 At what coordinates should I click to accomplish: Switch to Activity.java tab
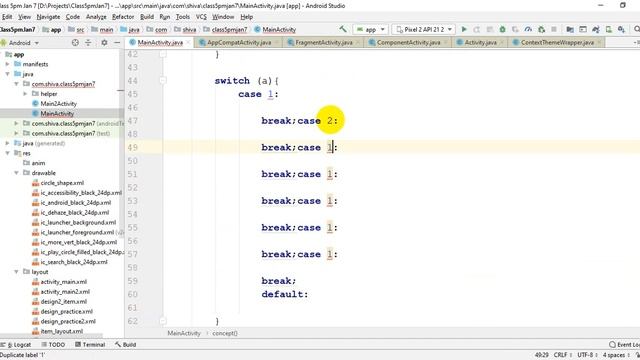coord(480,42)
